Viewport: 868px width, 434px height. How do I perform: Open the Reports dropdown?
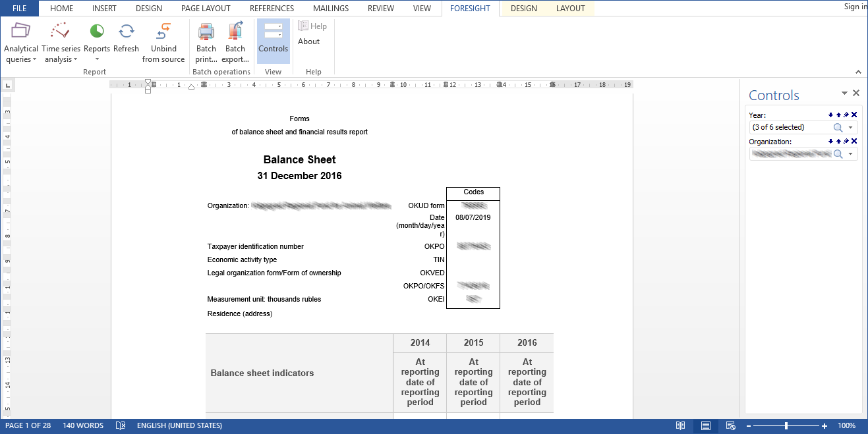coord(97,43)
